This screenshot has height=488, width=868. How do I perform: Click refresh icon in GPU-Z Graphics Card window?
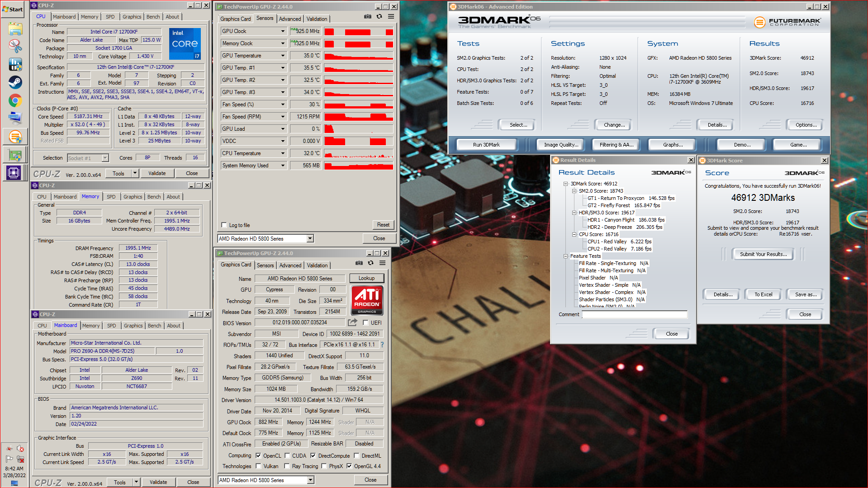click(371, 263)
